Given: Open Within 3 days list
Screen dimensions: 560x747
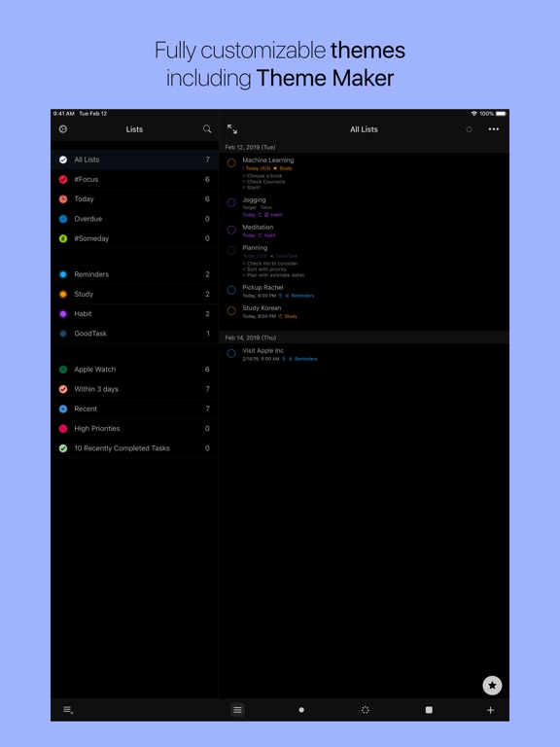Looking at the screenshot, I should [135, 389].
